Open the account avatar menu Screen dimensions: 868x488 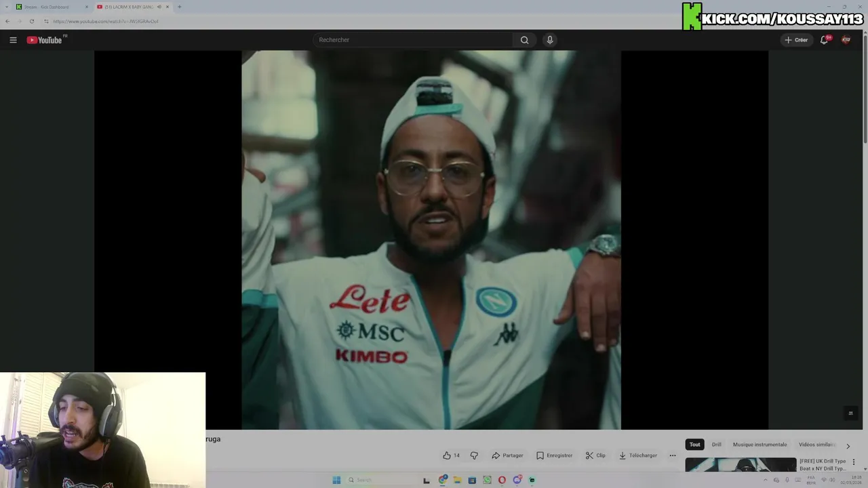pyautogui.click(x=846, y=40)
